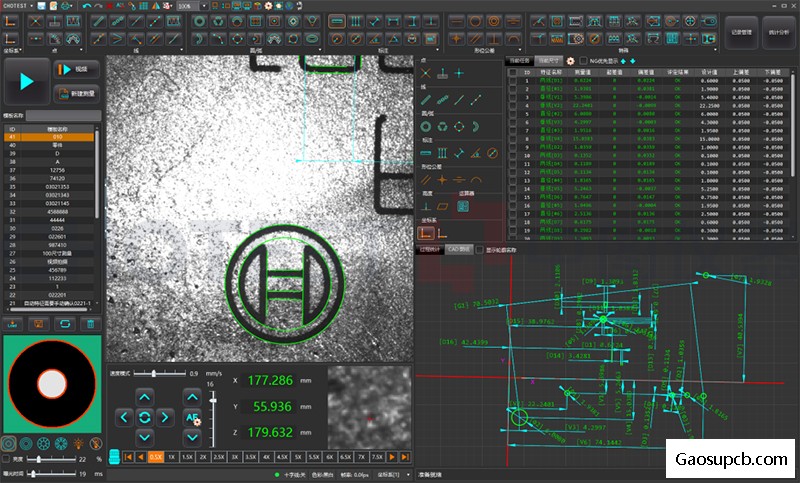The height and width of the screenshot is (483, 800).
Task: Select the concentric circle tolerance tool
Action: (x=494, y=21)
